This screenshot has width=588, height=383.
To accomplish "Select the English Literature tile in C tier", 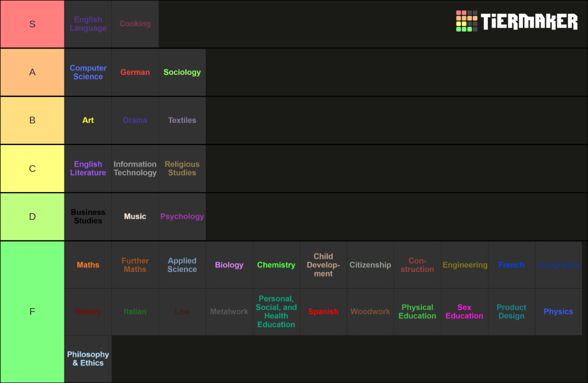I will coord(88,168).
